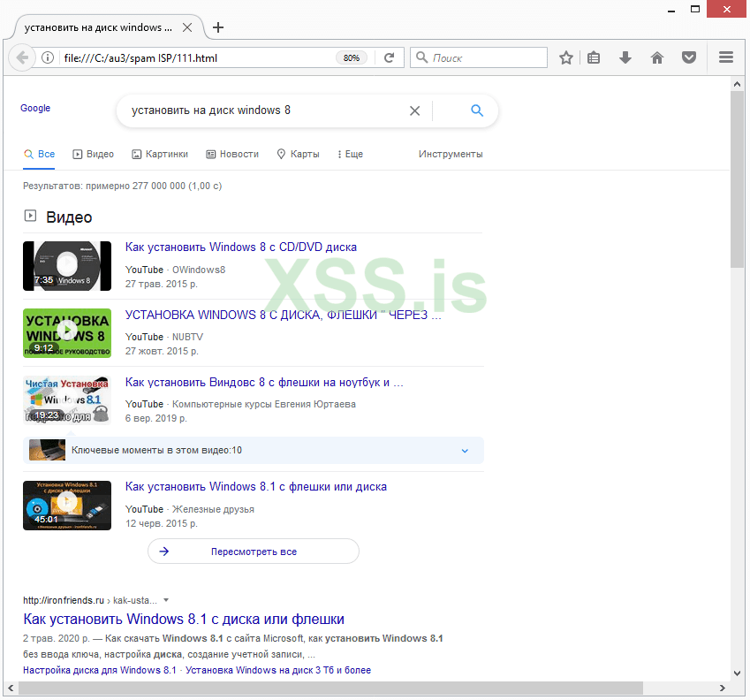Open 'Как установить Windows 8.1 с флешки или диска'
This screenshot has width=750, height=700.
point(256,487)
